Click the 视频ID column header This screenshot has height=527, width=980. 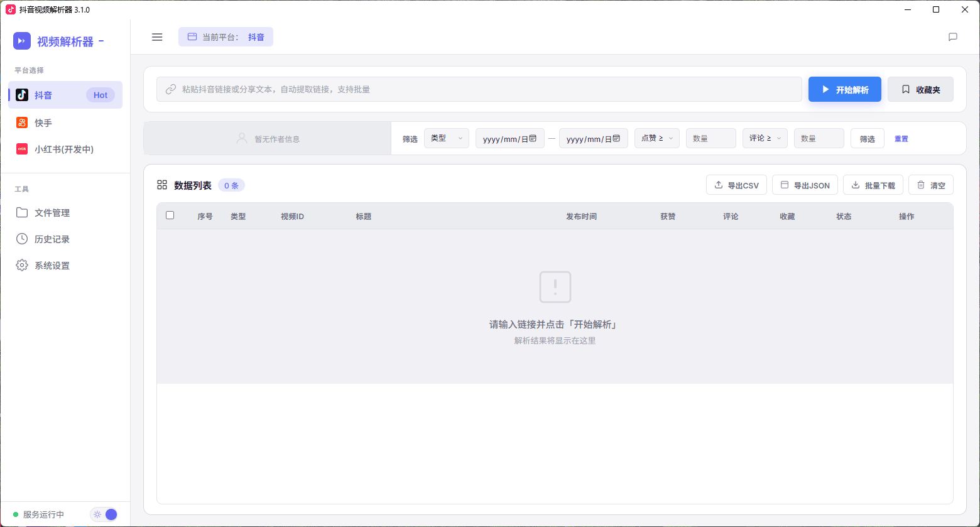(x=292, y=216)
